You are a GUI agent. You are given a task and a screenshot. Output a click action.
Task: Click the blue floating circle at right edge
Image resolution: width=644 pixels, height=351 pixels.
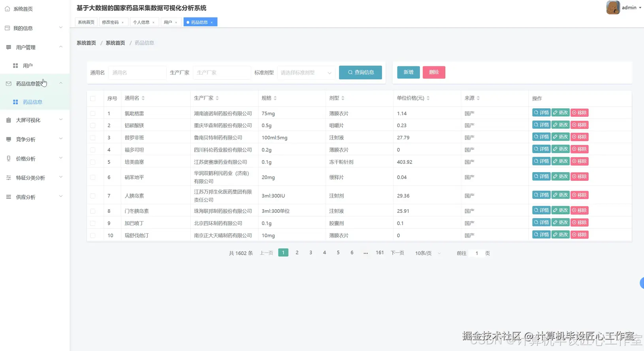tap(642, 283)
